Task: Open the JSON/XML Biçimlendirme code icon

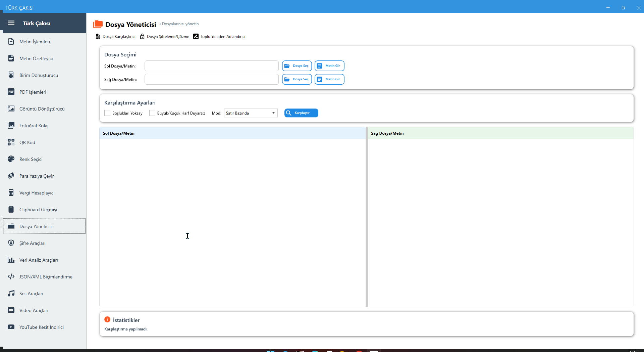Action: [11, 277]
